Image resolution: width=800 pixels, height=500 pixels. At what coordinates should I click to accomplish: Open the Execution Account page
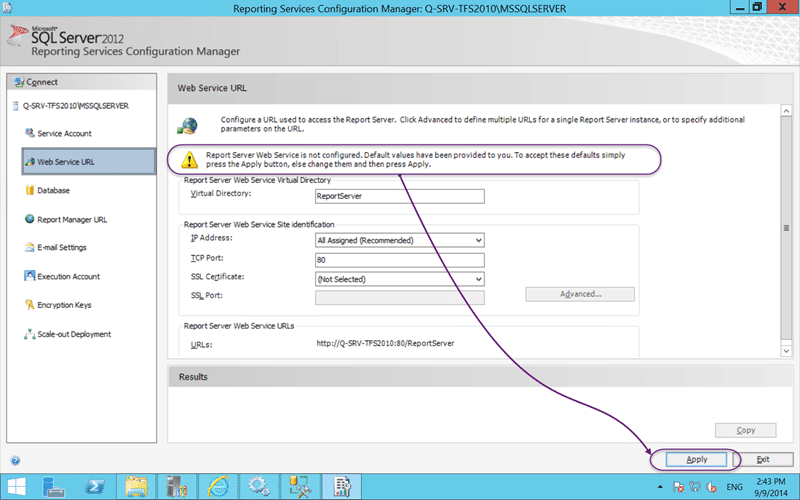pos(68,277)
